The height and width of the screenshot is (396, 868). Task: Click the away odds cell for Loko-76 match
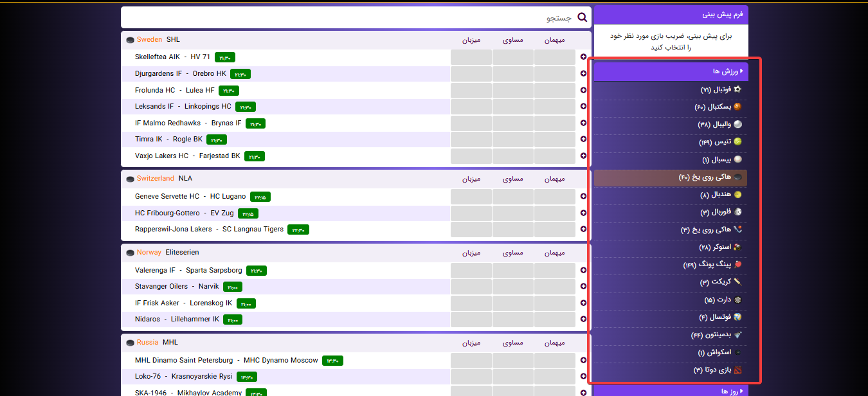554,377
